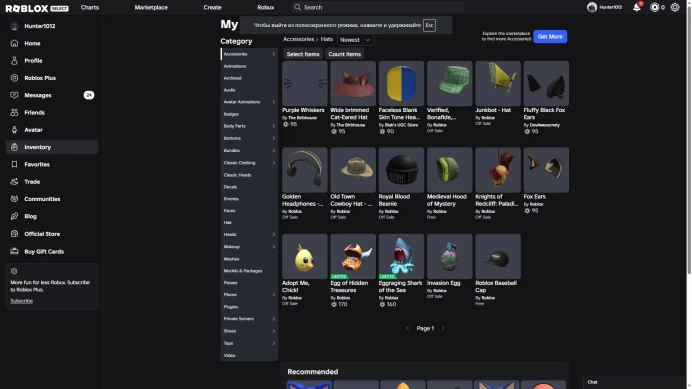Screen dimensions: 692x389
Task: Open the Junkbot - Hat thumbnail
Action: click(498, 83)
